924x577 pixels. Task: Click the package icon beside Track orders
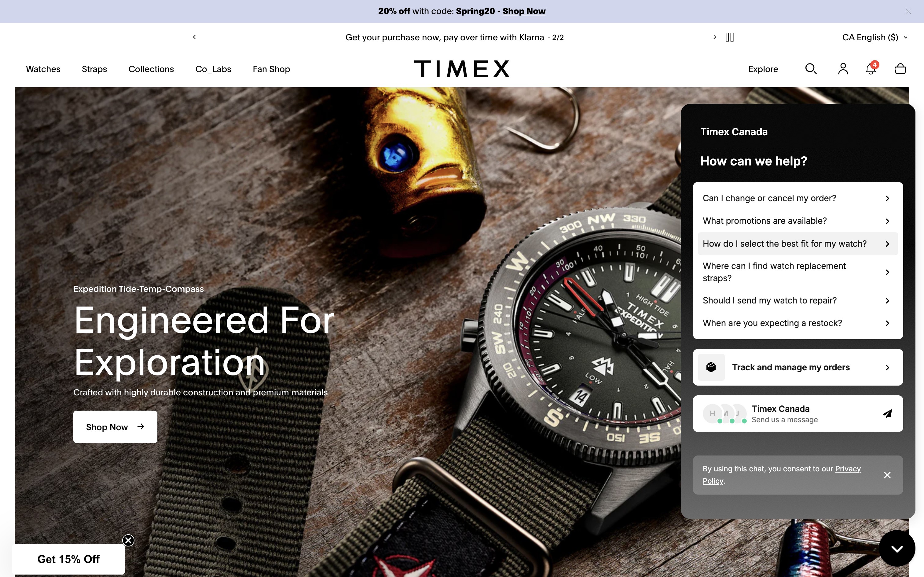pyautogui.click(x=711, y=367)
